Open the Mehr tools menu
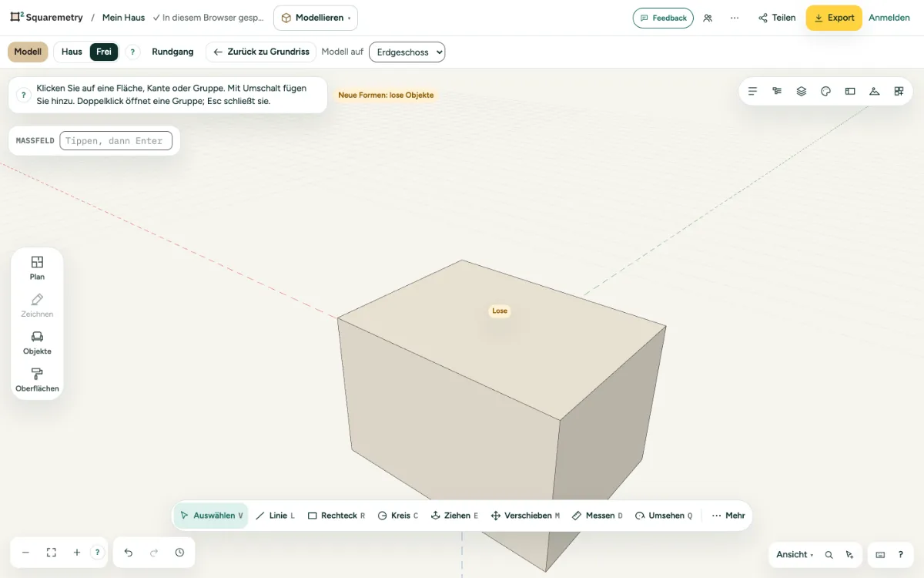This screenshot has width=924, height=578. pyautogui.click(x=728, y=516)
